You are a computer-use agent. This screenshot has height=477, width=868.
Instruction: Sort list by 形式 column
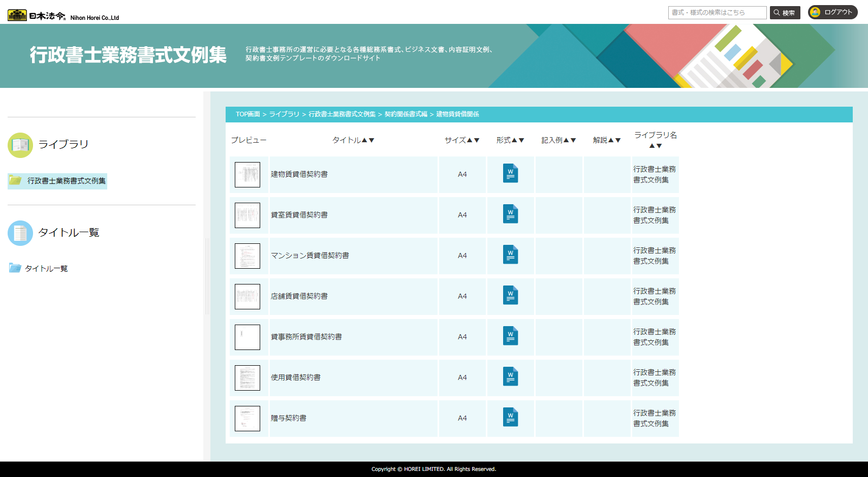point(510,140)
